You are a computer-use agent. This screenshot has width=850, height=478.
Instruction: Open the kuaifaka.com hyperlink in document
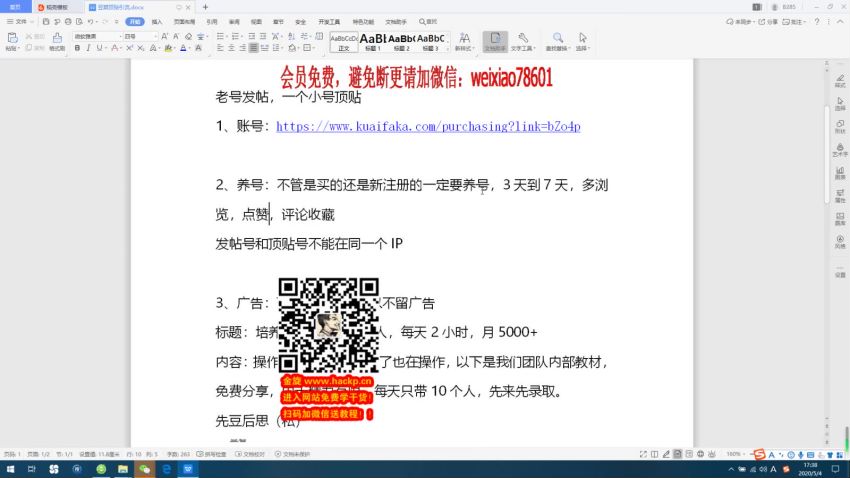pos(427,127)
